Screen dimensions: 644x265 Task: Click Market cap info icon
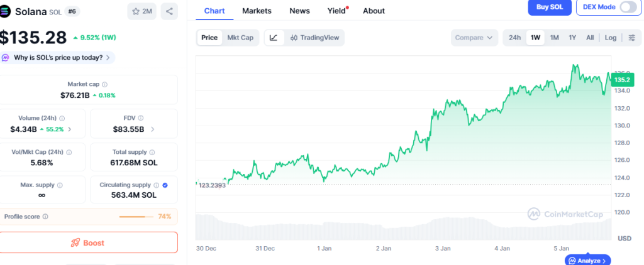104,84
